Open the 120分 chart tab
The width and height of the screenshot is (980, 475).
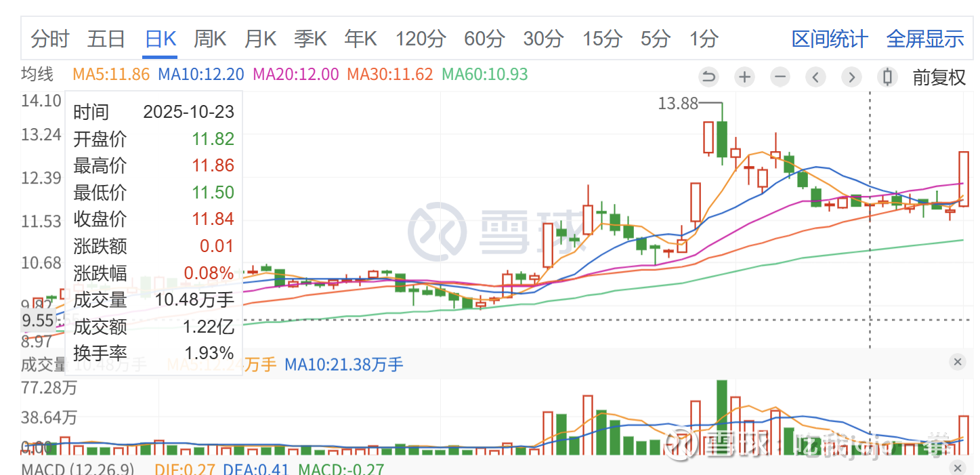pyautogui.click(x=421, y=39)
